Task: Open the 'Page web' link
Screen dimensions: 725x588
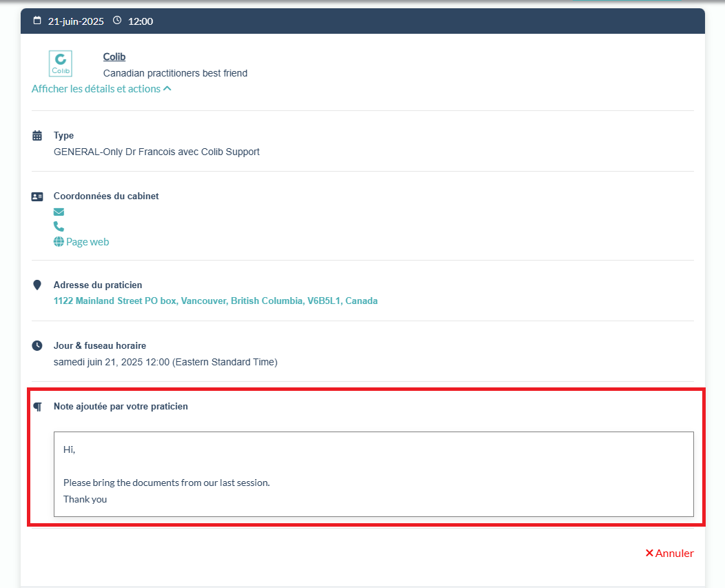Action: pyautogui.click(x=88, y=242)
